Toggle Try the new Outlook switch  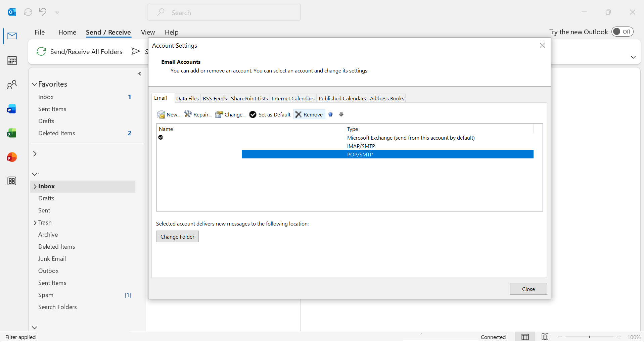pos(623,32)
